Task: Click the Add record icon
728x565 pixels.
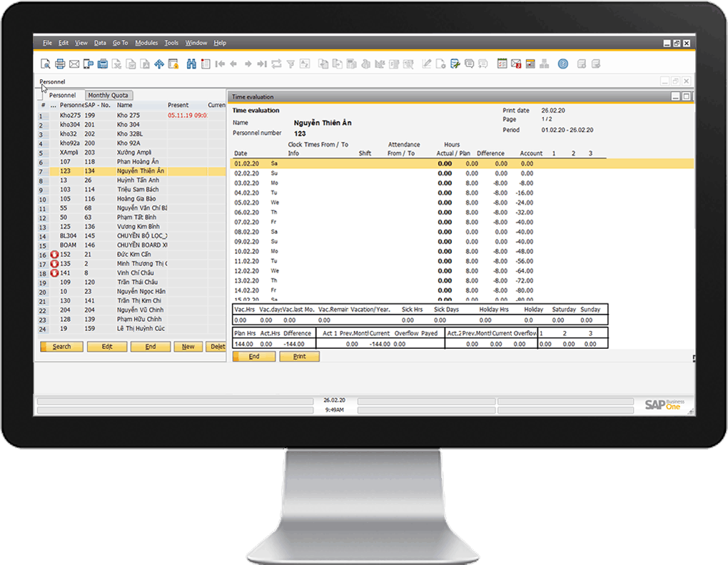Action: click(x=206, y=64)
